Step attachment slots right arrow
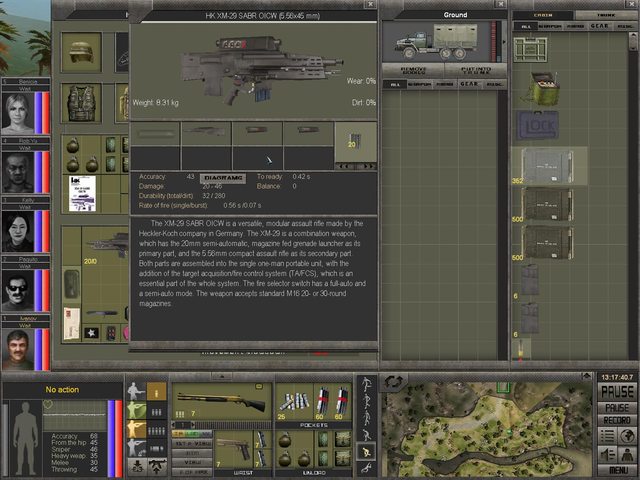 pos(366,166)
